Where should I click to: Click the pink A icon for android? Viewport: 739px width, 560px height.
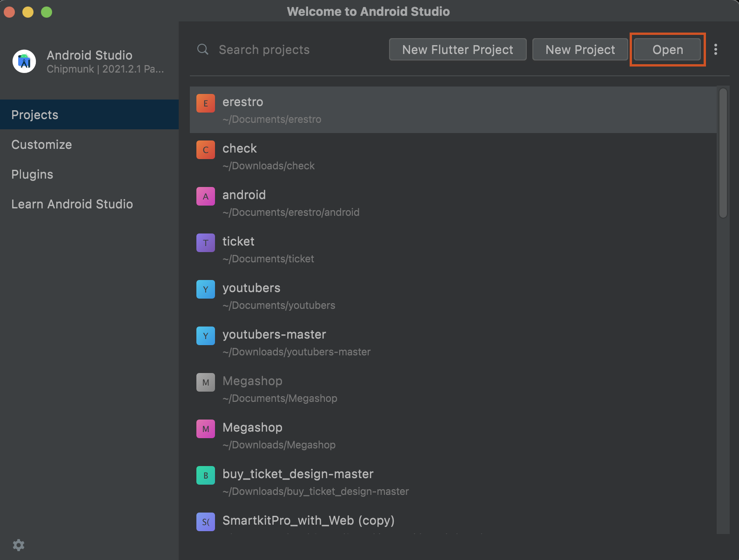point(206,196)
